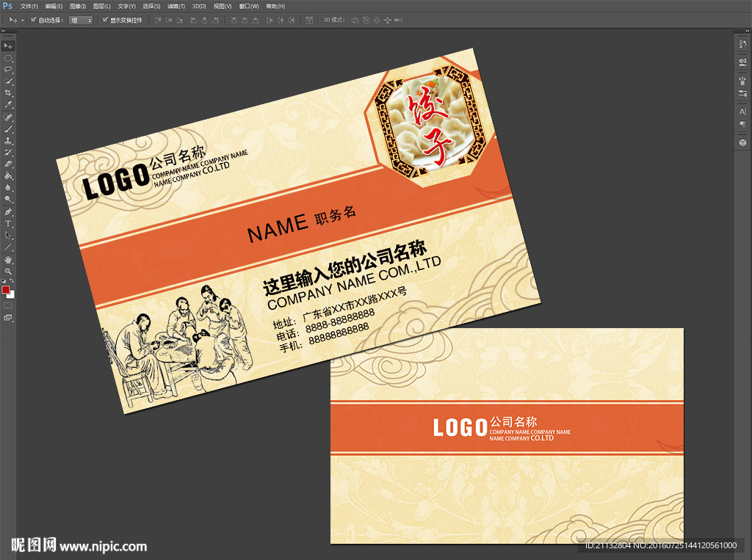Click the foreground red color swatch
The image size is (752, 560).
point(5,290)
